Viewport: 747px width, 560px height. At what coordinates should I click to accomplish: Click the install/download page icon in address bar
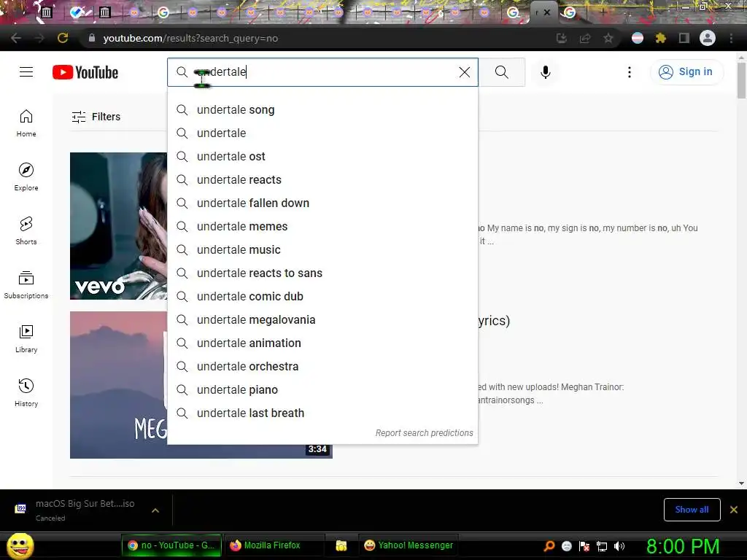tap(562, 38)
